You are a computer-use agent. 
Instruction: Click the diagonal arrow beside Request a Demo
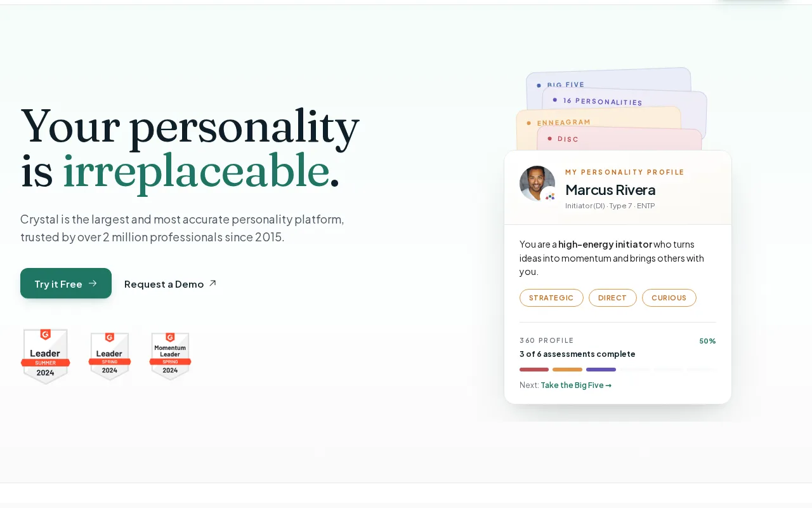click(213, 283)
